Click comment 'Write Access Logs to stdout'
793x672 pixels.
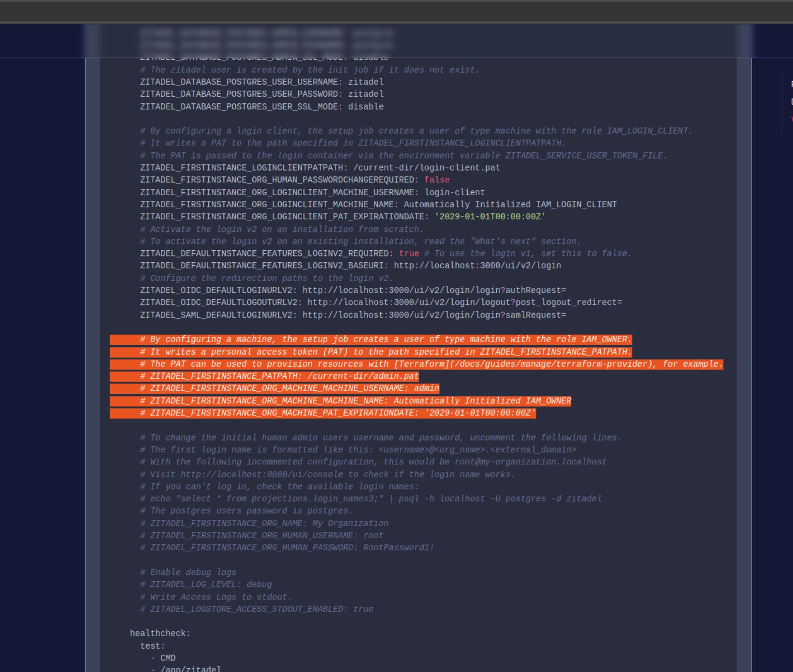click(x=216, y=597)
